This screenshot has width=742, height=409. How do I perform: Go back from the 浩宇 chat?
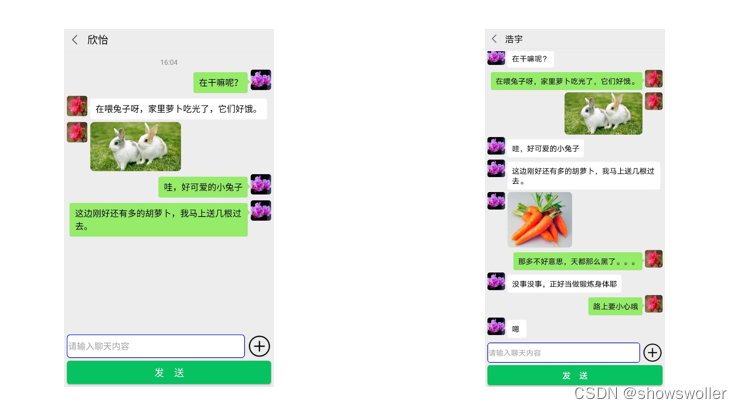[494, 39]
